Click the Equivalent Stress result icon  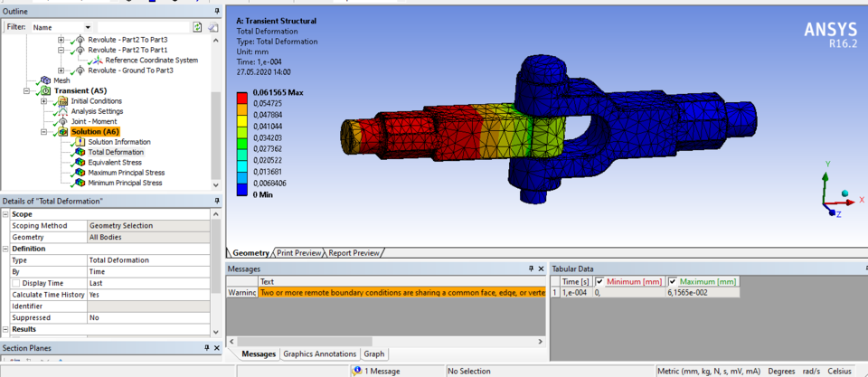point(80,162)
